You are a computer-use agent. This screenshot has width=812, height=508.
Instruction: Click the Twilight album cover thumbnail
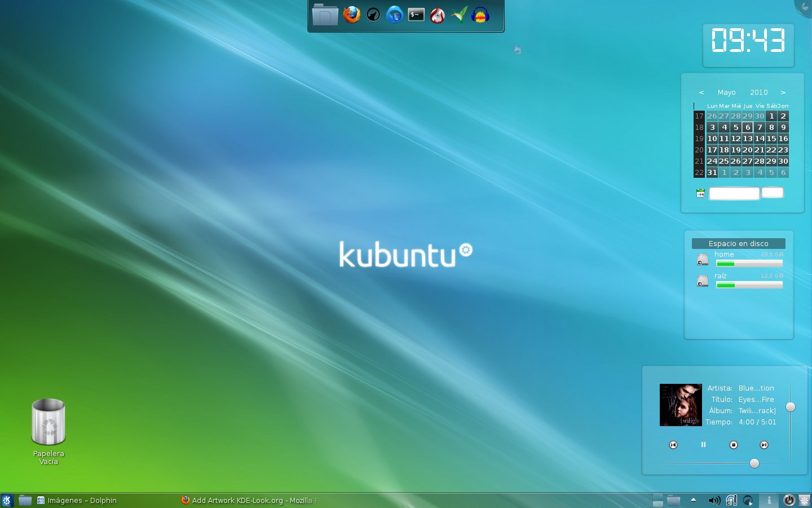(681, 405)
